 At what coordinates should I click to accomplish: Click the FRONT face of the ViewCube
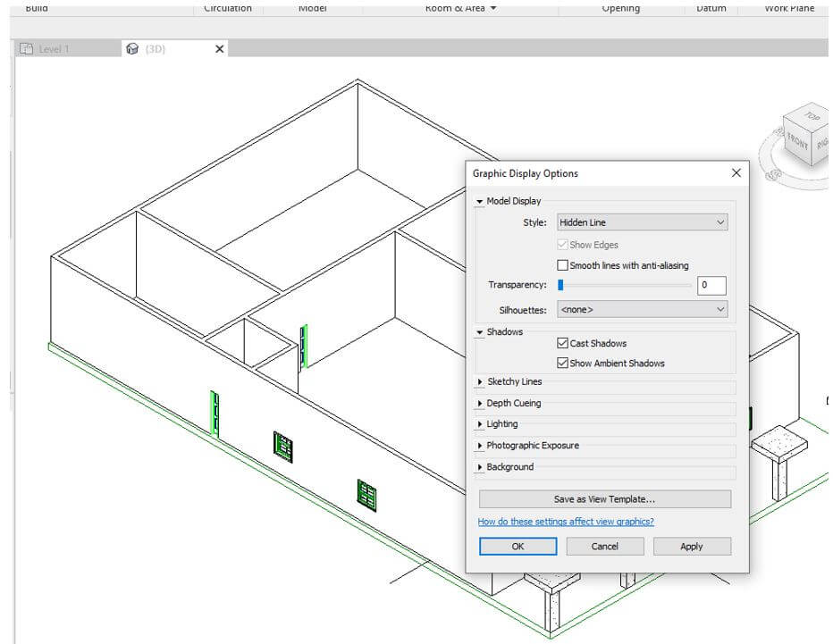797,141
